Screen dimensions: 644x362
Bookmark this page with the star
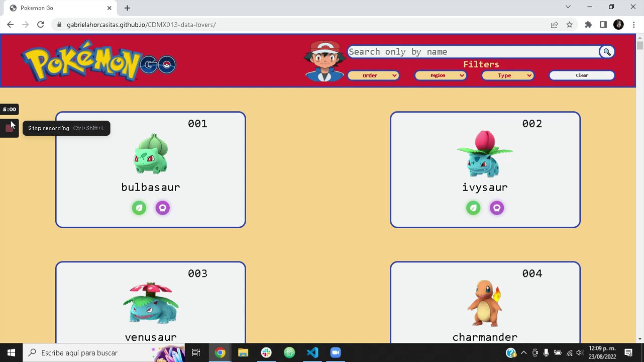click(569, 25)
